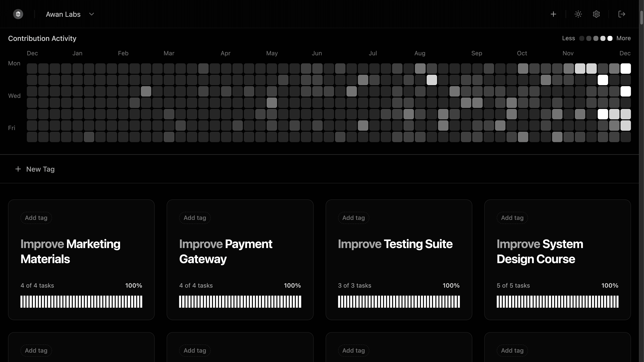The height and width of the screenshot is (362, 644).
Task: Click the plus icon in header
Action: click(x=553, y=14)
